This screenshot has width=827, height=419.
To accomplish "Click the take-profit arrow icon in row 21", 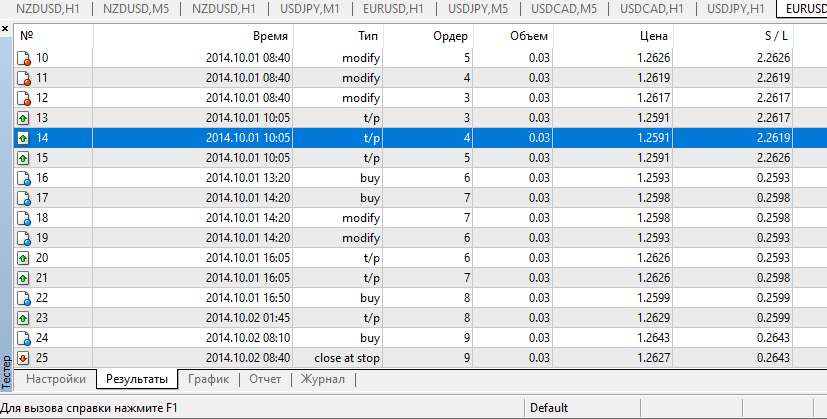I will pos(23,278).
